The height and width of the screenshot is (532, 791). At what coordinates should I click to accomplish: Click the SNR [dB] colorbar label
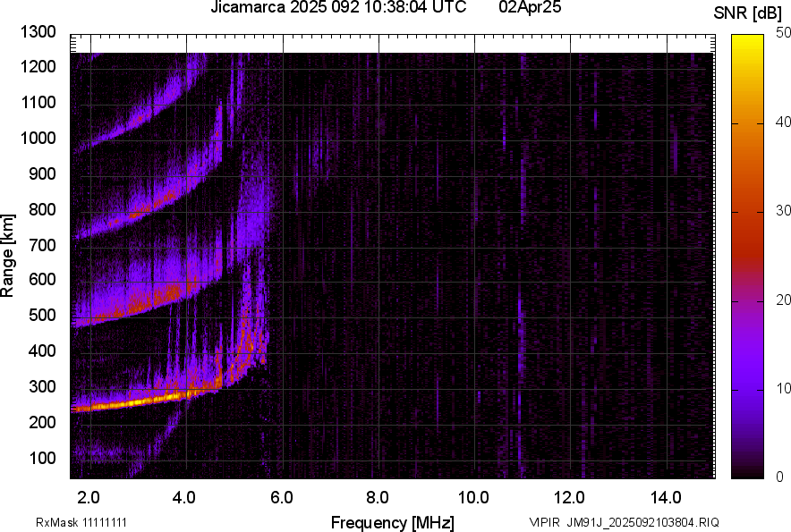749,13
